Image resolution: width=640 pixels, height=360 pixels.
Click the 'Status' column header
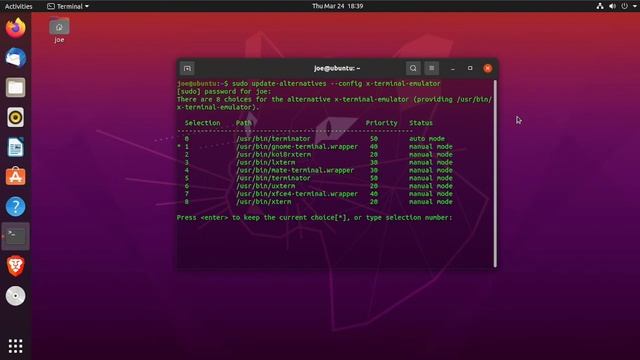click(x=421, y=123)
